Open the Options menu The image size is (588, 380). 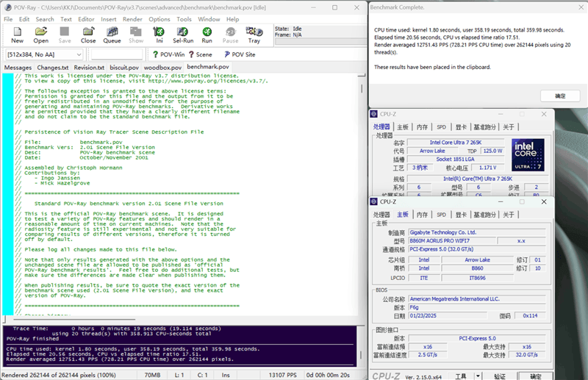pyautogui.click(x=159, y=19)
